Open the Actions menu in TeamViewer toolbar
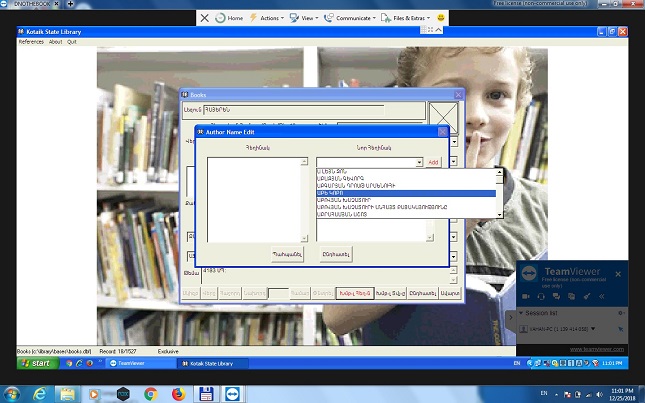The height and width of the screenshot is (403, 645). 267,18
